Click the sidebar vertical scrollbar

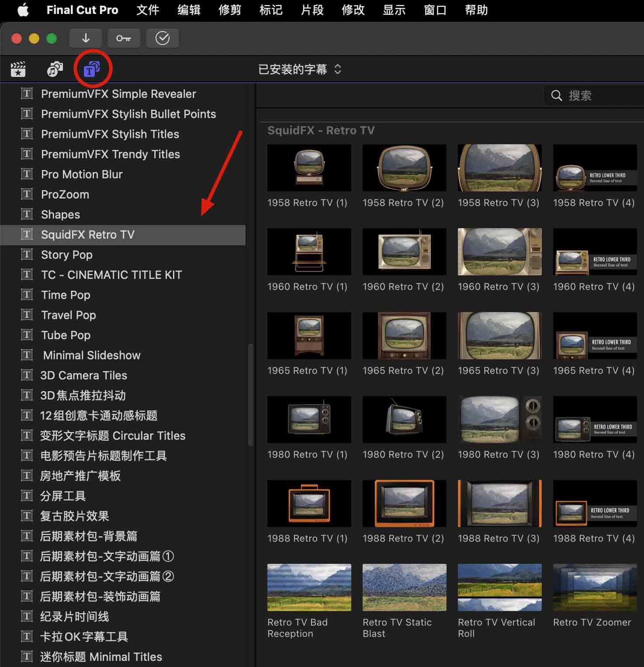point(250,395)
